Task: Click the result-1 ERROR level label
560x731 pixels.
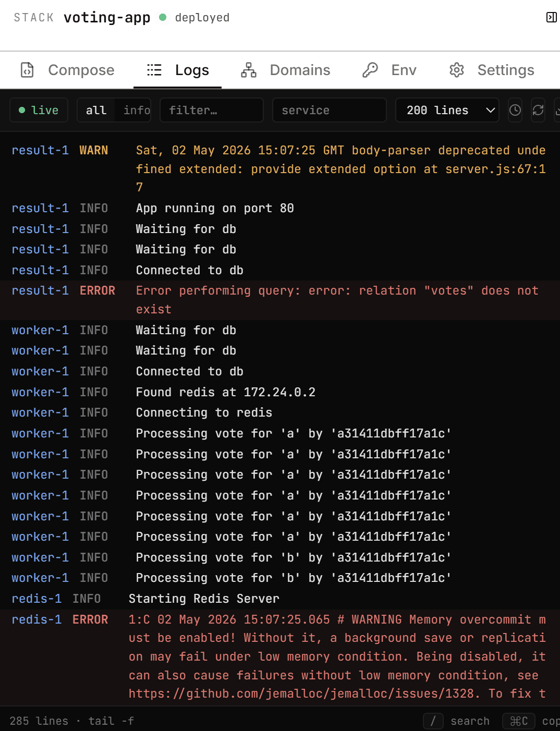Action: tap(98, 290)
